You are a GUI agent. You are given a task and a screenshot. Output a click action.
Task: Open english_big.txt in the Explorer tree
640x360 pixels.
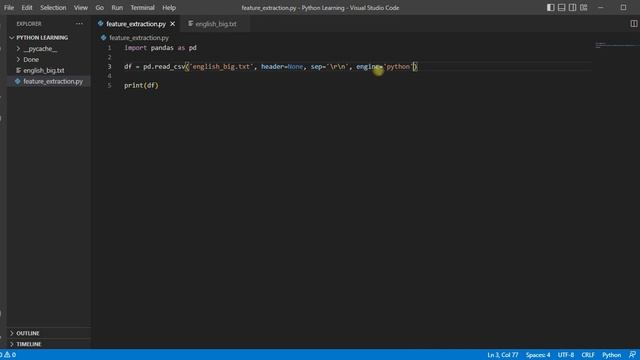(44, 71)
